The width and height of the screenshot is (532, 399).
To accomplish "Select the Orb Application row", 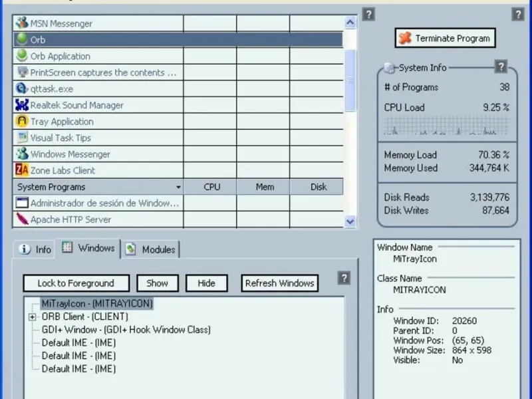I will click(x=178, y=56).
